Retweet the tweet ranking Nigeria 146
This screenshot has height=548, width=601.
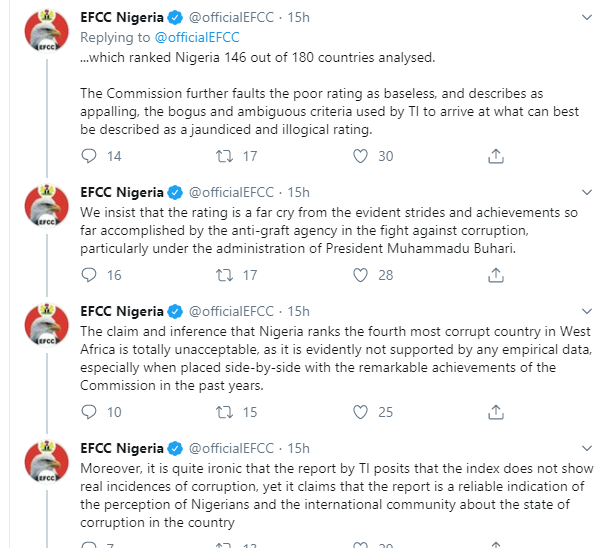pos(224,156)
